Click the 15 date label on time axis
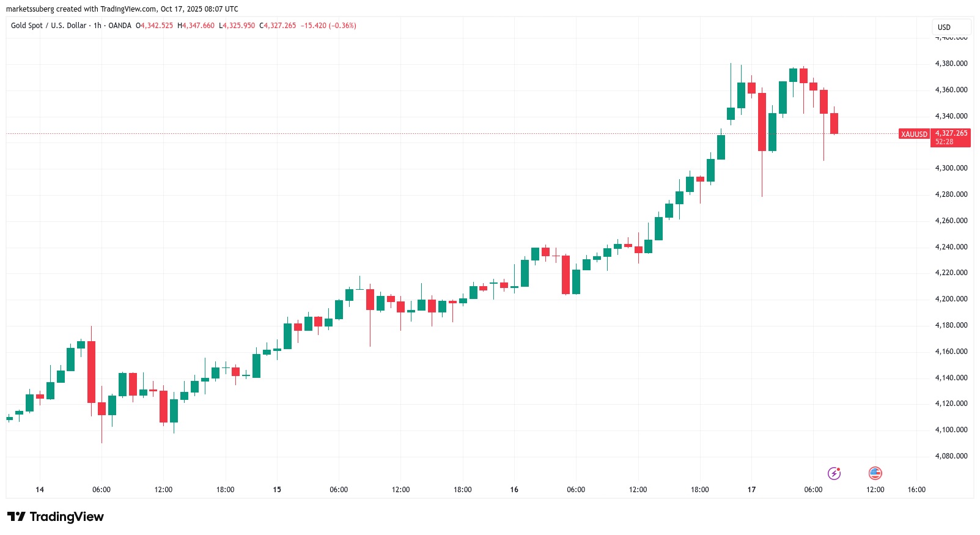This screenshot has height=535, width=980. click(277, 490)
